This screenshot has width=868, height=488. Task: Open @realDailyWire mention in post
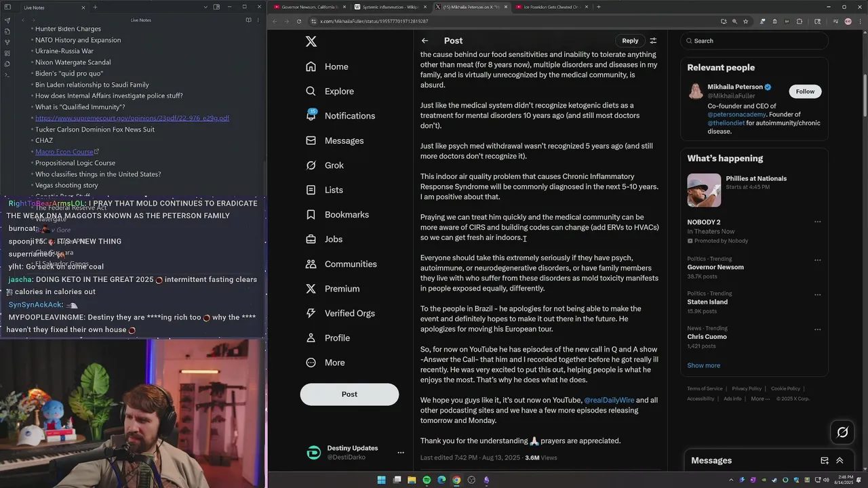pyautogui.click(x=609, y=401)
